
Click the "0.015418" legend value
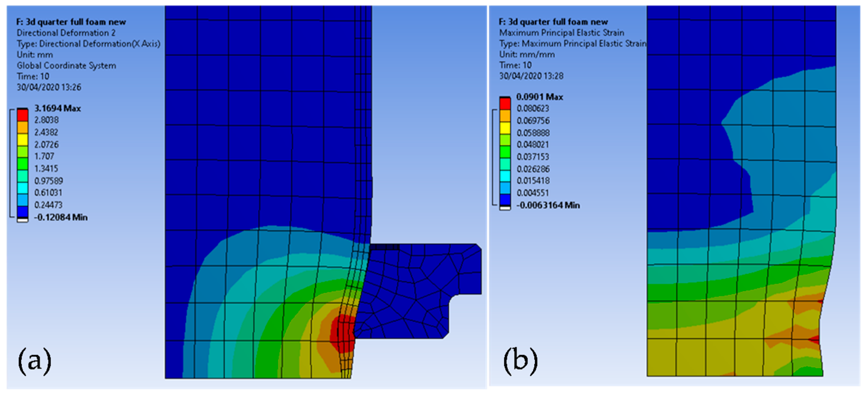click(x=533, y=181)
